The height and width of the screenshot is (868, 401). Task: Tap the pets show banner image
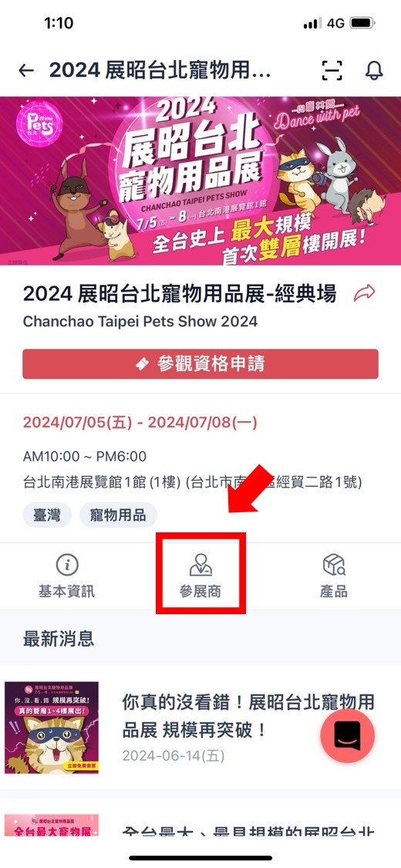click(200, 181)
